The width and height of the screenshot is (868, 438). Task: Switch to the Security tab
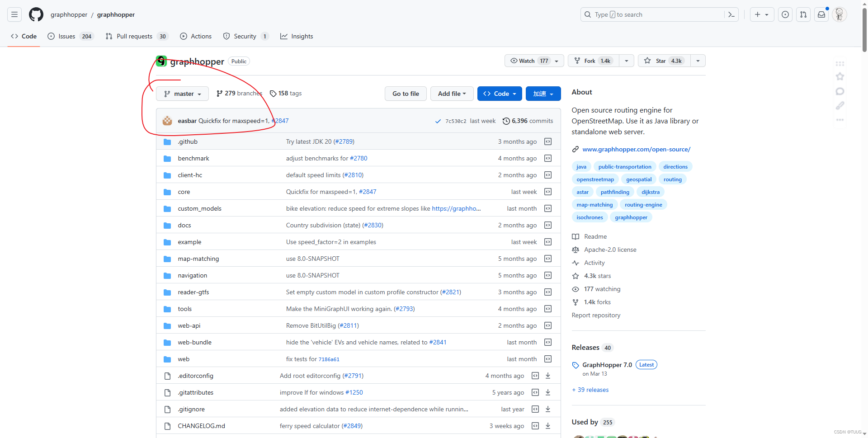coord(245,36)
